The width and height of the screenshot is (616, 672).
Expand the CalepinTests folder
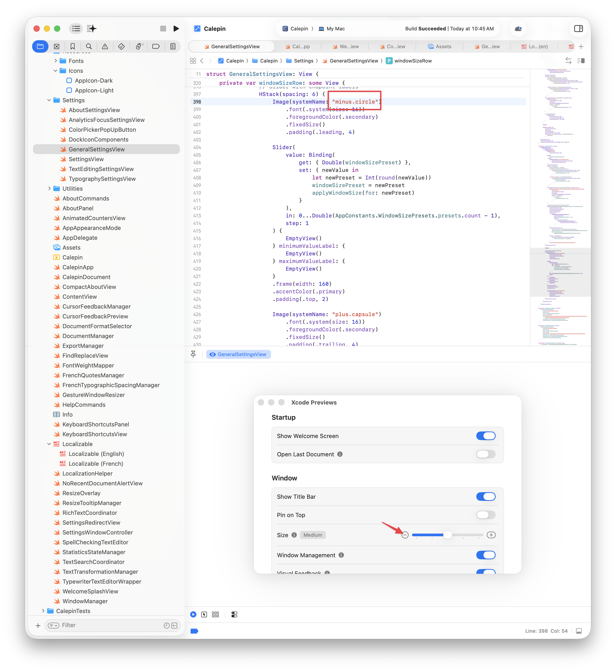pyautogui.click(x=43, y=611)
